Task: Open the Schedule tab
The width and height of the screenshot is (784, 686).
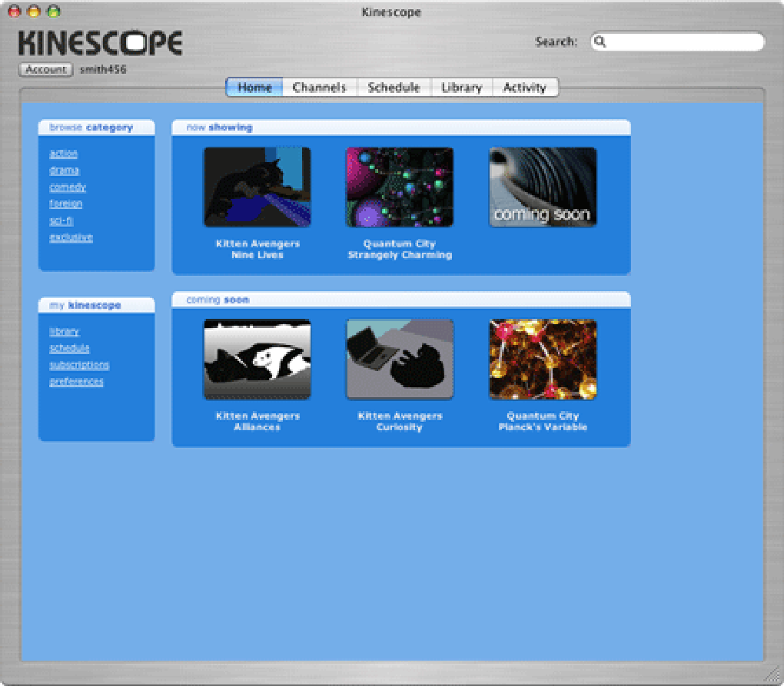Action: 394,87
